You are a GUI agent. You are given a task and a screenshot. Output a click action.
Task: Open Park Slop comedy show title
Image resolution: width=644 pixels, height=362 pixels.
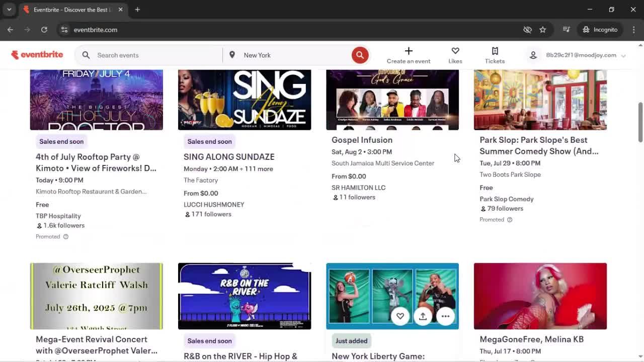coord(539,145)
